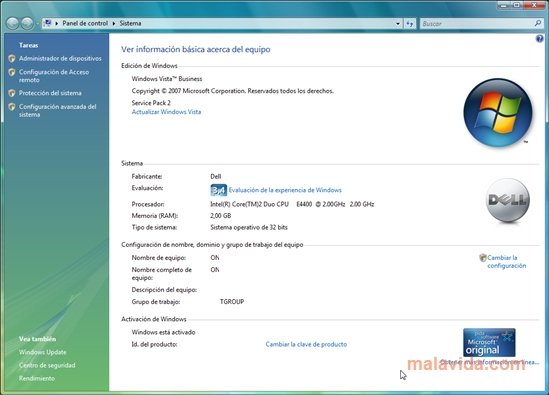Open the address bar history dropdown arrow
Viewport: 549px width, 395px height.
coord(398,23)
